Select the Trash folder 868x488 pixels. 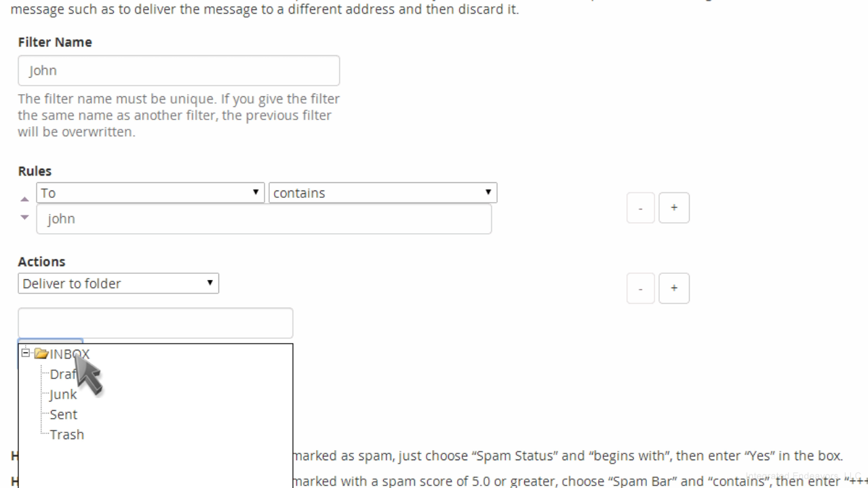[x=66, y=434]
